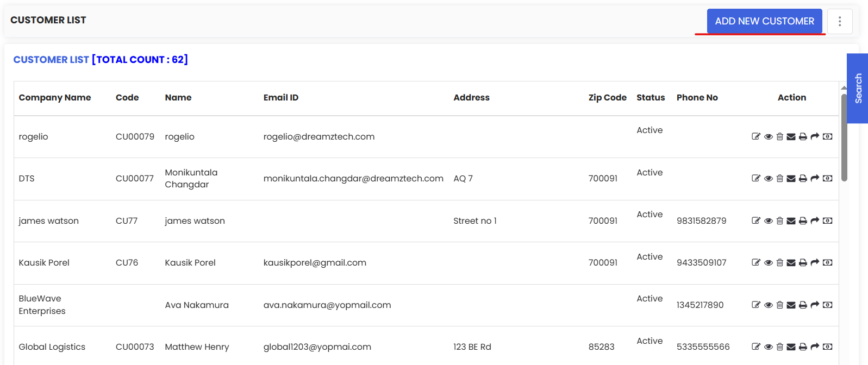Send email to james watson
The height and width of the screenshot is (365, 868).
click(791, 221)
